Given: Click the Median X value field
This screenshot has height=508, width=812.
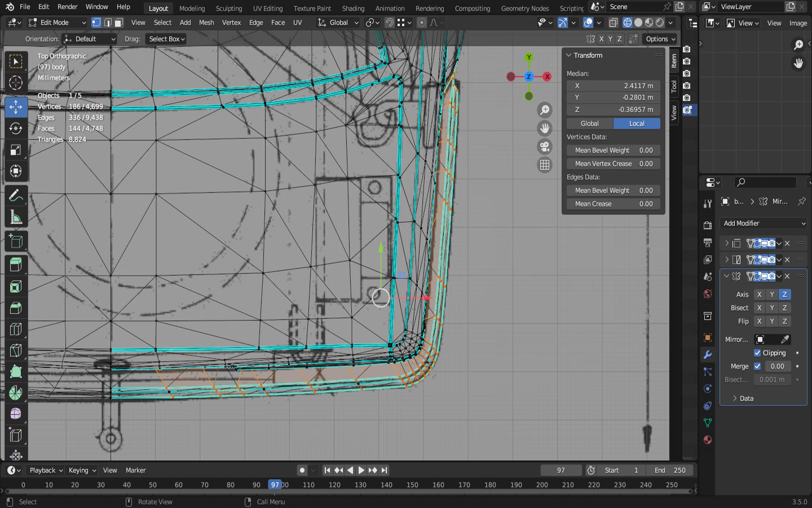Looking at the screenshot, I should pos(613,86).
